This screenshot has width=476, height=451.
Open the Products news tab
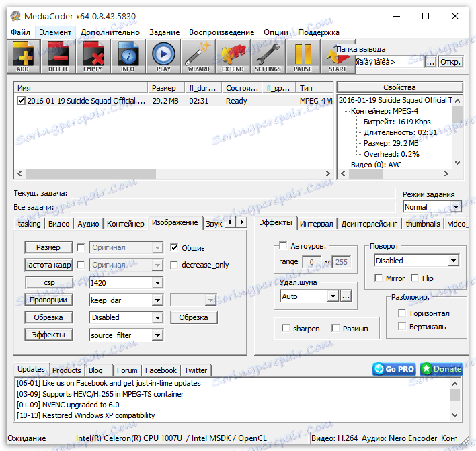tap(67, 370)
